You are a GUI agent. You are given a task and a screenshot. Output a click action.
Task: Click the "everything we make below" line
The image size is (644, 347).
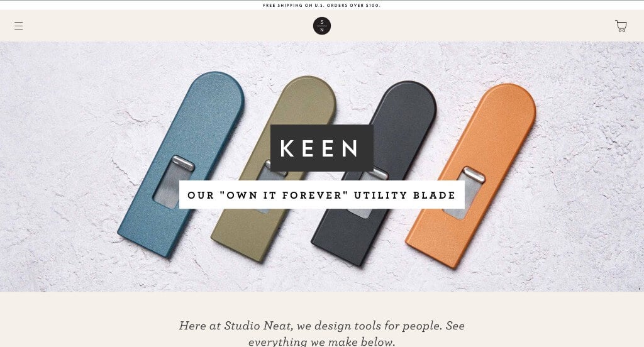pyautogui.click(x=321, y=342)
